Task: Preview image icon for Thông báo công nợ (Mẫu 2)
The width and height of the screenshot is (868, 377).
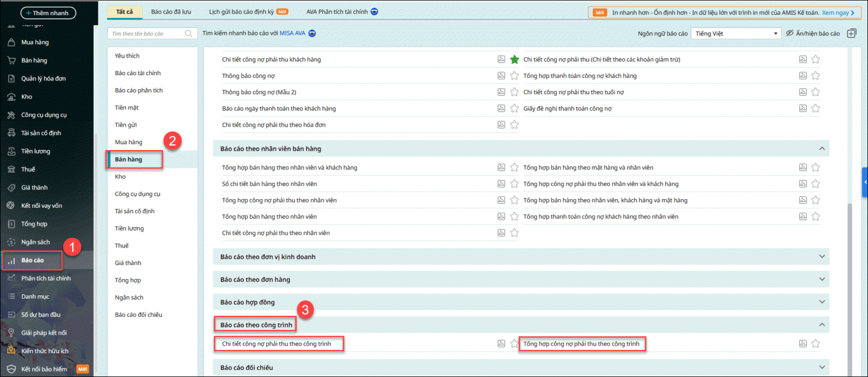Action: [x=501, y=92]
